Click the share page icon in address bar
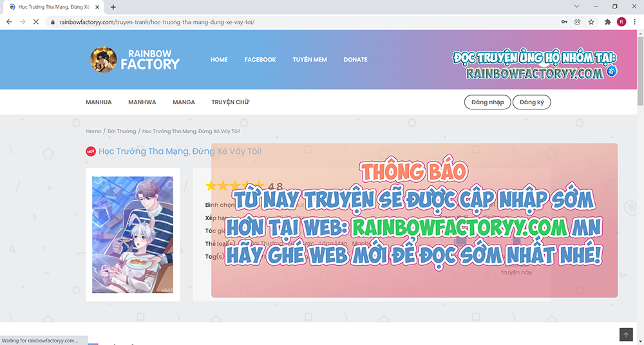This screenshot has height=345, width=644. [578, 21]
